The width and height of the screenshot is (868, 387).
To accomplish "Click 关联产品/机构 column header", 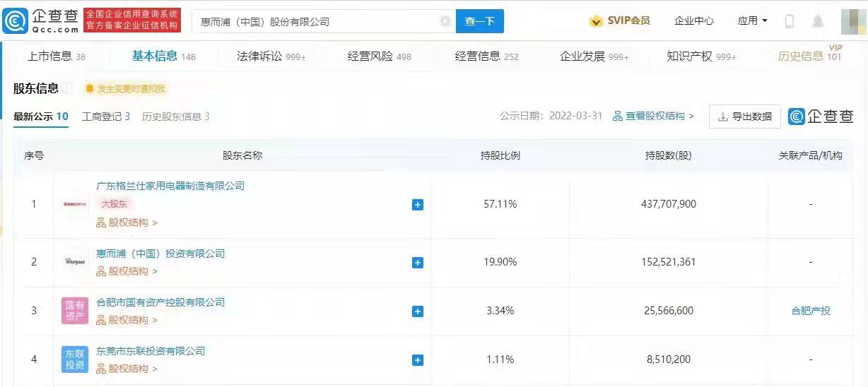I will (x=811, y=155).
